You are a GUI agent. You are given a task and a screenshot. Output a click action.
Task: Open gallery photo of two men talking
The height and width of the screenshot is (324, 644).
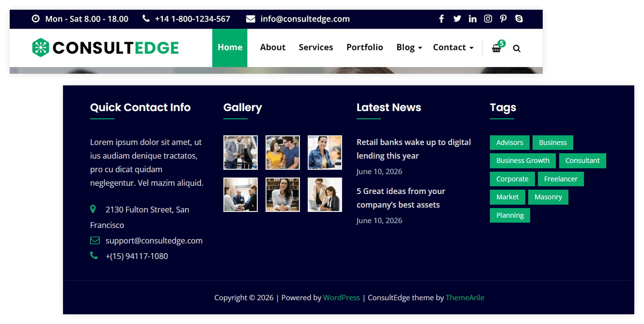click(x=240, y=152)
